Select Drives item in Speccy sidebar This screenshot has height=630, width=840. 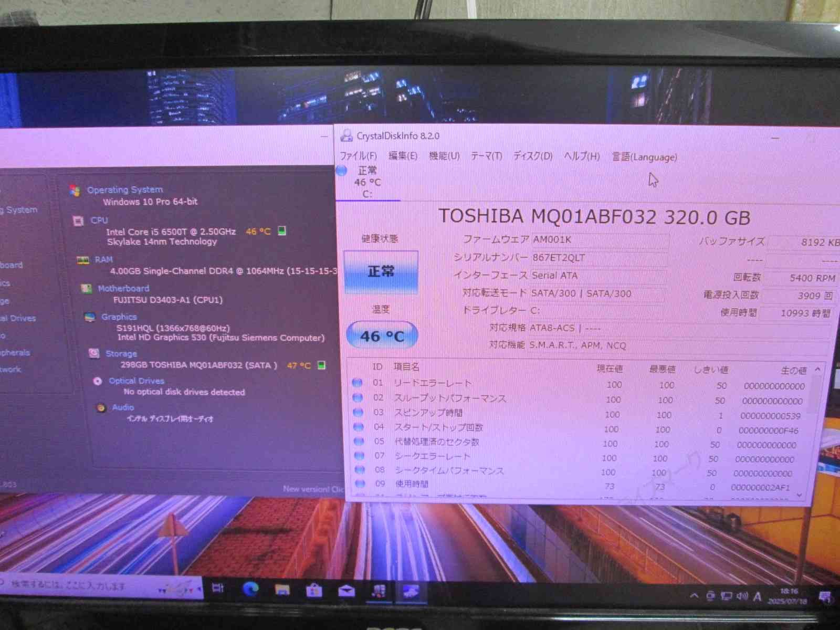(17, 318)
